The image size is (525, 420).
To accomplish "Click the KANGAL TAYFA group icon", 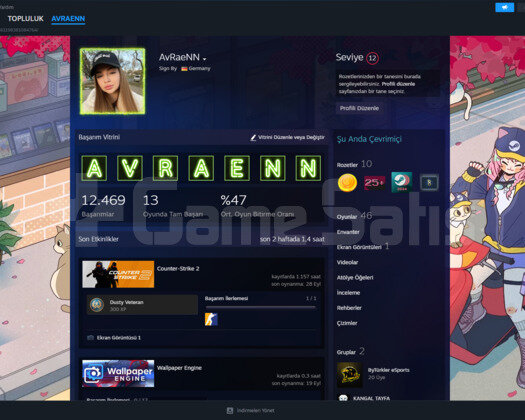I will tap(344, 398).
